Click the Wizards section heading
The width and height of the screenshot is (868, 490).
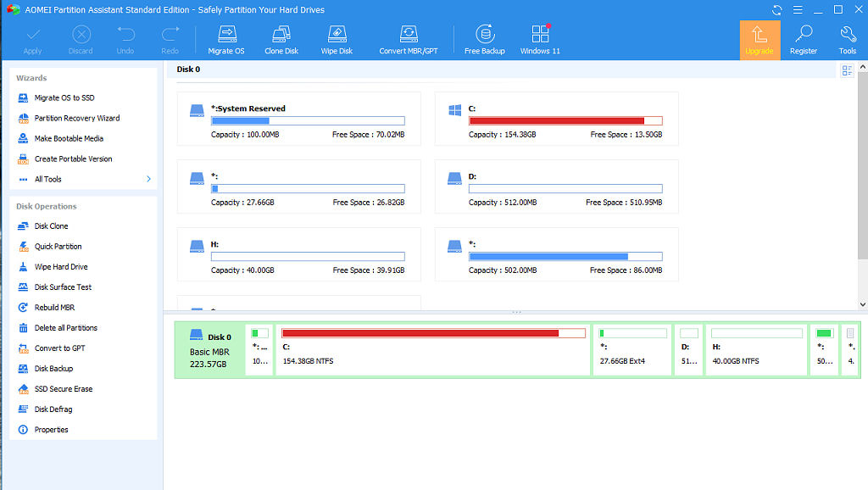[31, 78]
